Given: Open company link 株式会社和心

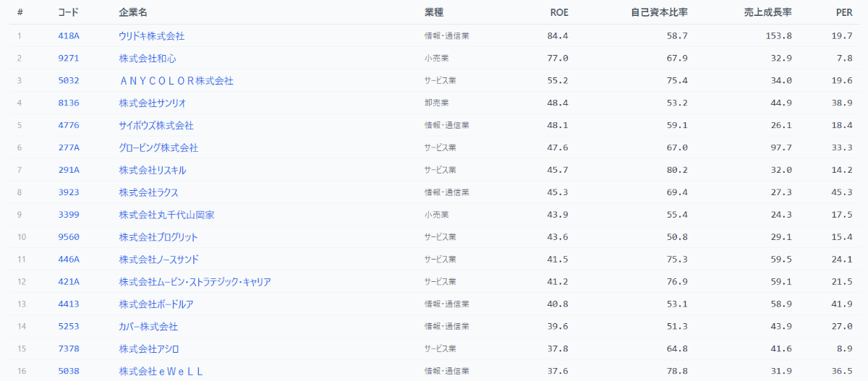Looking at the screenshot, I should 148,58.
